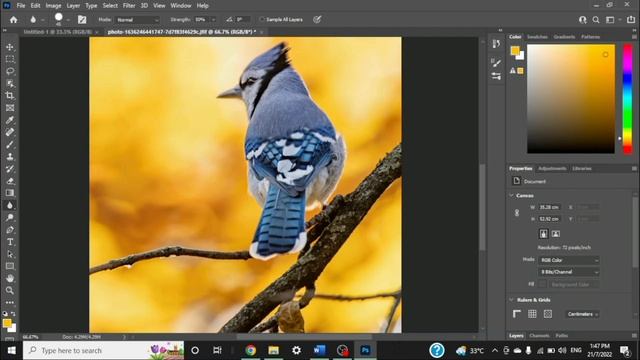
Task: Select the Blur tool in toolbox
Action: click(10, 205)
